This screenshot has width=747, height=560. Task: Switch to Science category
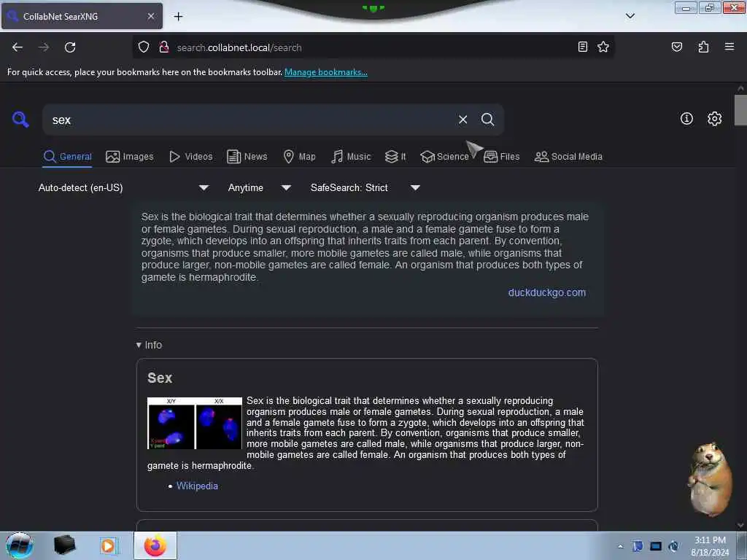(444, 157)
